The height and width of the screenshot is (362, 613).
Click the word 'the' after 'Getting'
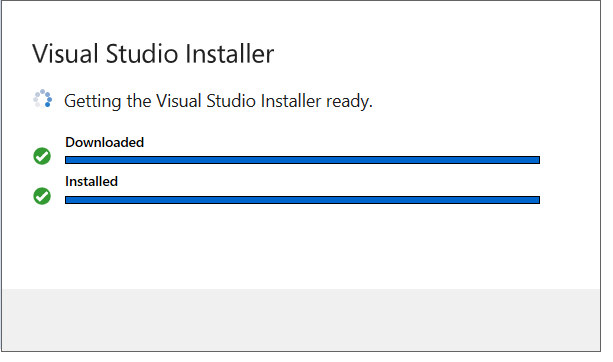click(x=138, y=101)
